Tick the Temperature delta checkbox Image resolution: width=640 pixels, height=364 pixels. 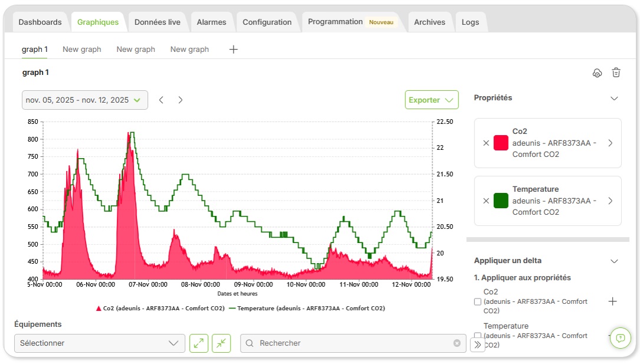478,336
